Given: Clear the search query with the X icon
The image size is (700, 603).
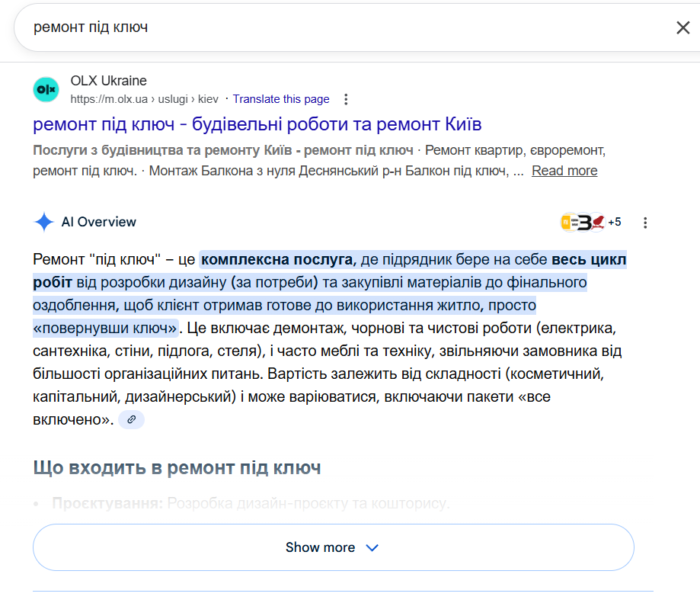Looking at the screenshot, I should point(683,27).
